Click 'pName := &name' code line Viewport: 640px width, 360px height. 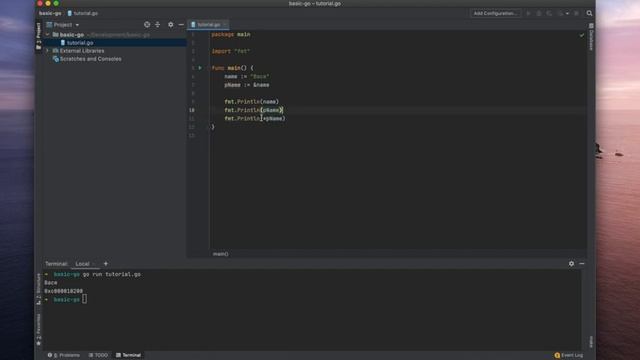click(247, 85)
